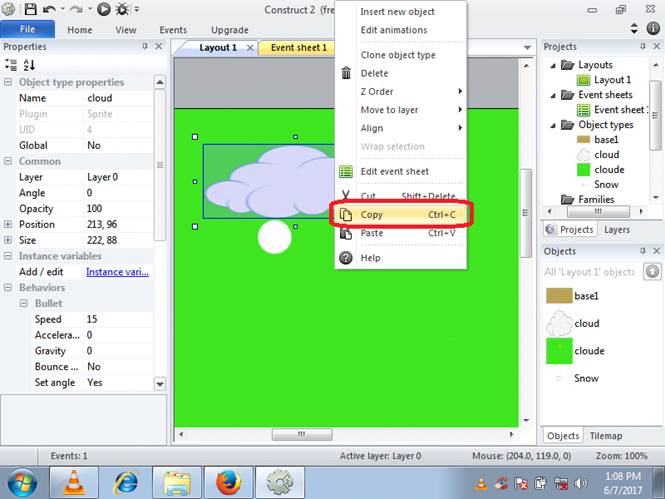Select Clone object type menu entry

[401, 55]
